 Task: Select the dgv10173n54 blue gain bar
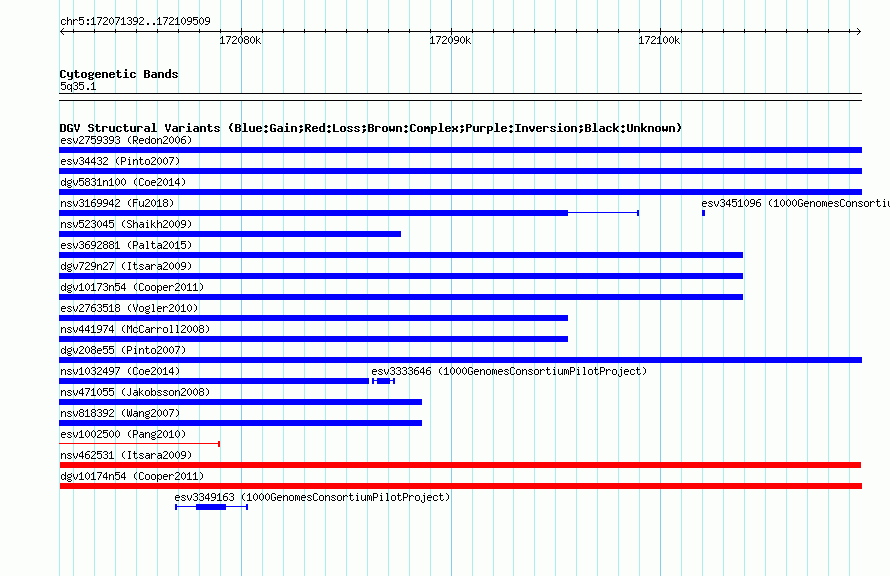pos(401,297)
